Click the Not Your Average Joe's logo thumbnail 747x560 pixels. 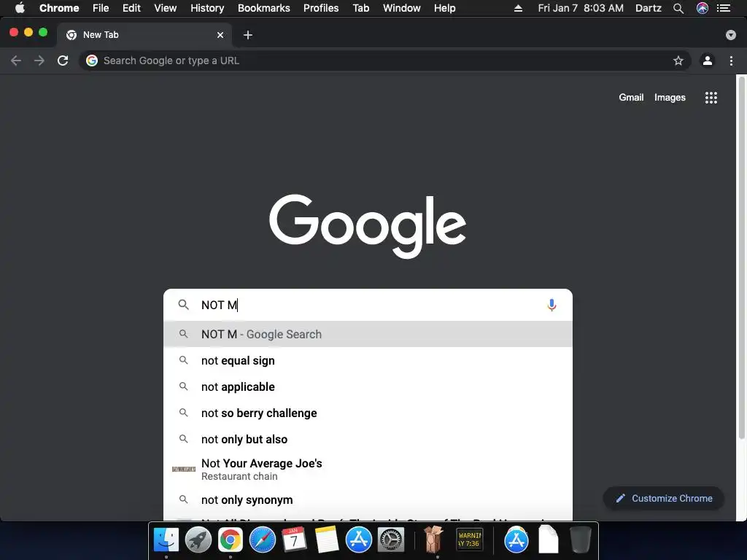click(x=183, y=469)
